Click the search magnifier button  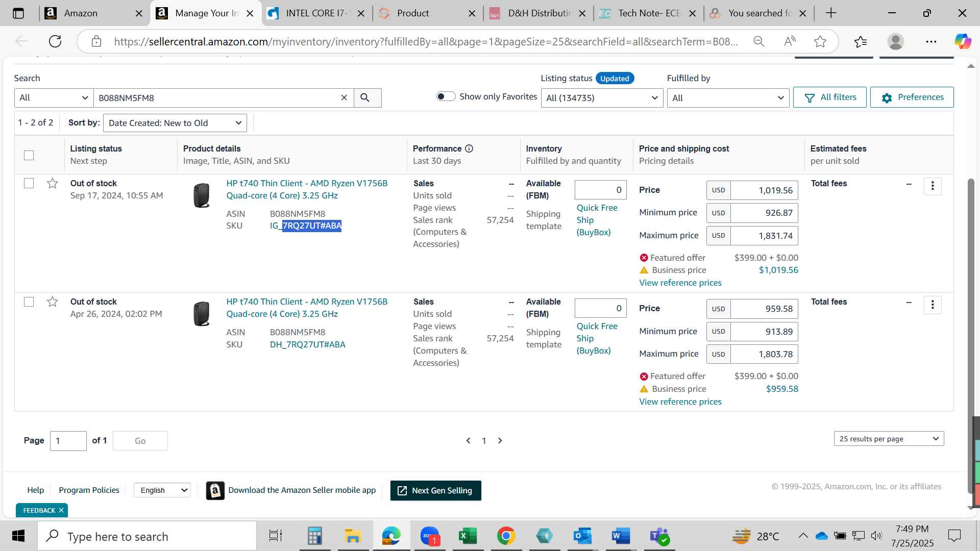click(365, 97)
